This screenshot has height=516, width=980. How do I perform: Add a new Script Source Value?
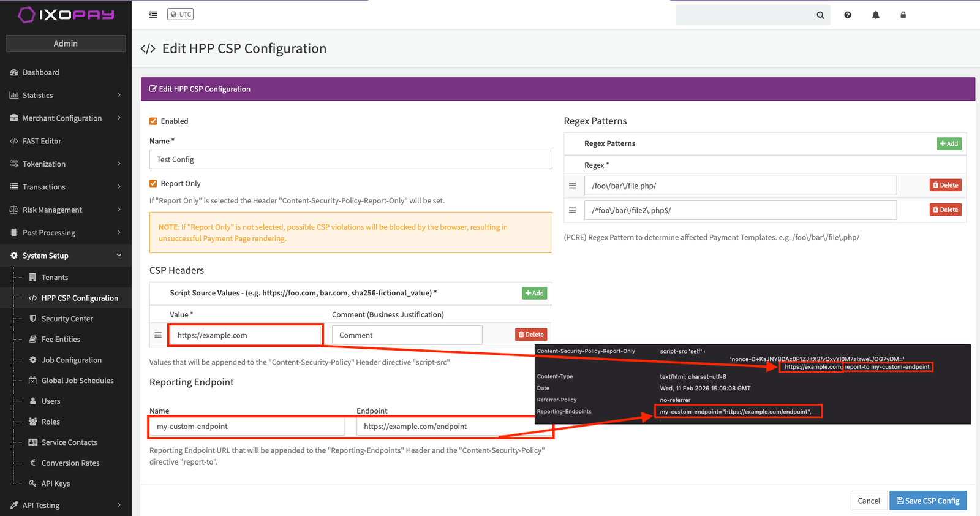[534, 294]
